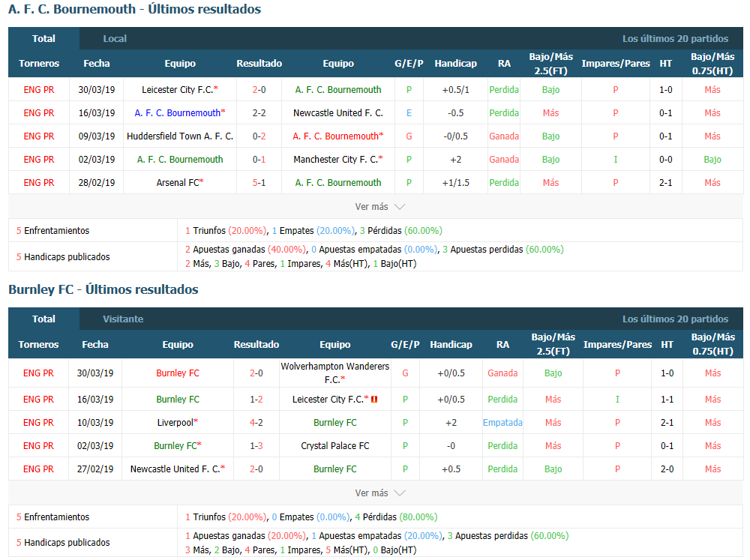Open "Los últimos 20 partidos" in Burnley table

coord(676,319)
